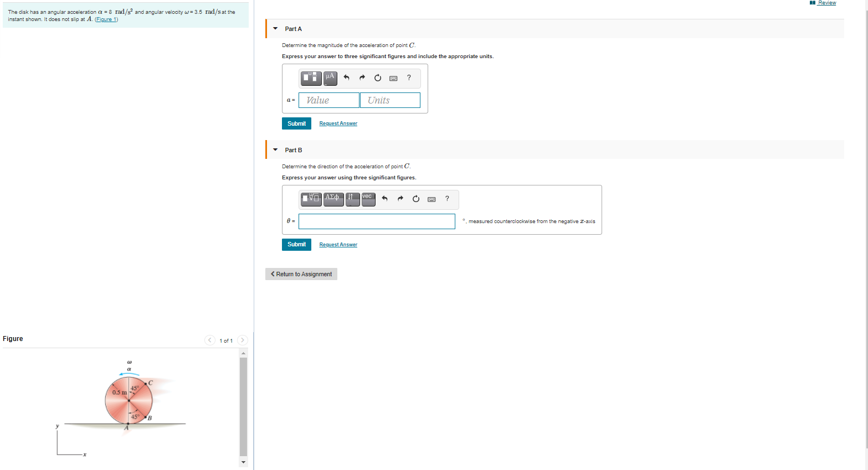Redo entry in Part A toolbar
The height and width of the screenshot is (470, 868).
pyautogui.click(x=362, y=78)
